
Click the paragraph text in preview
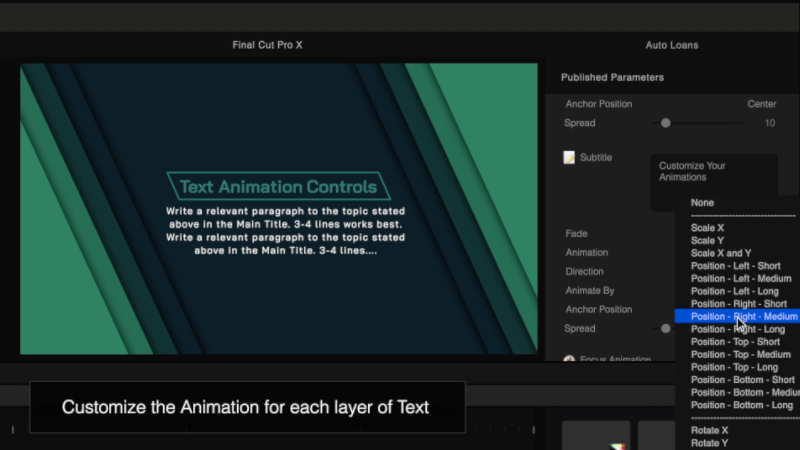(285, 231)
